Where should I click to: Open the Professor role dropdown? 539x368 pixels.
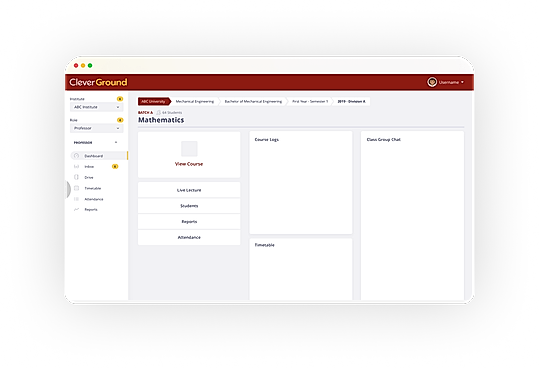coord(97,128)
